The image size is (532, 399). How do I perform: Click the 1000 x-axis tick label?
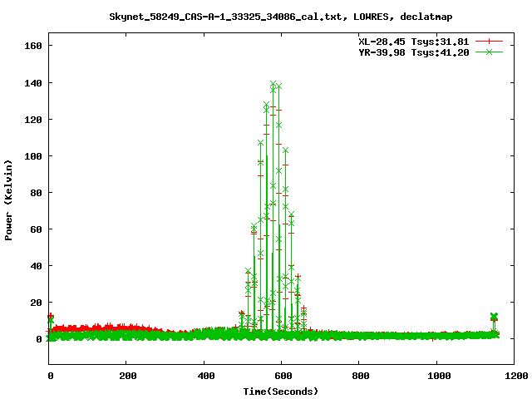click(439, 376)
